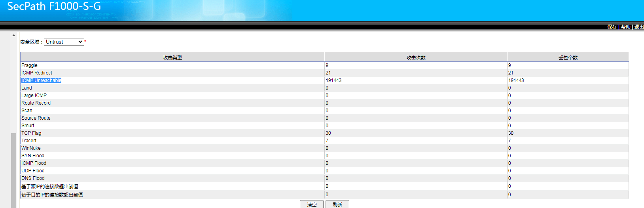This screenshot has width=644, height=208.
Task: Click the SecPath F1000-S-G title
Action: click(x=54, y=6)
